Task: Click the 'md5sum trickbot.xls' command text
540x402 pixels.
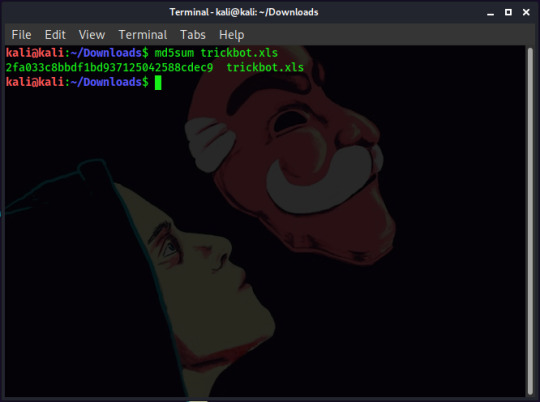Action: (216, 53)
